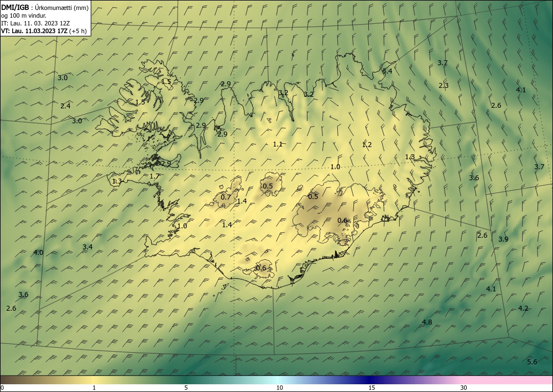553x392 pixels.
Task: Click the "15" tick label on the colour scale
Action: [372, 388]
